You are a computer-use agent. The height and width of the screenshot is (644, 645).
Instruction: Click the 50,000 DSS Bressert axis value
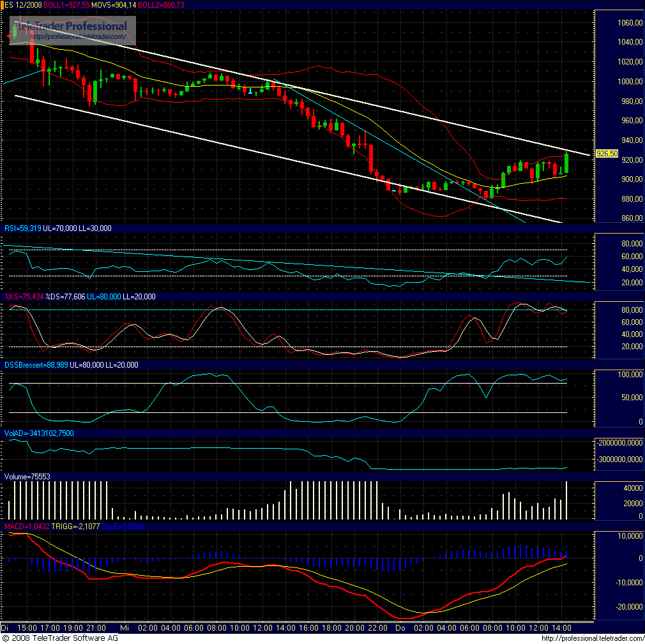tap(632, 397)
